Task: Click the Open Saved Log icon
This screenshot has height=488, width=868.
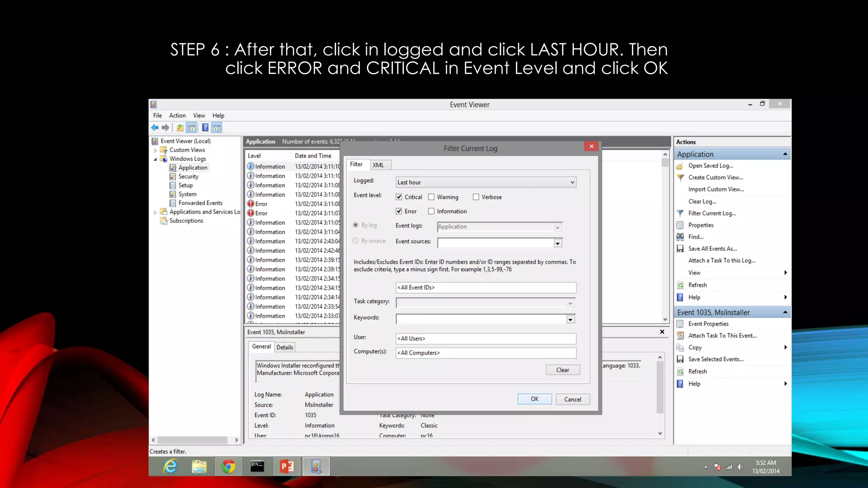Action: click(x=680, y=166)
